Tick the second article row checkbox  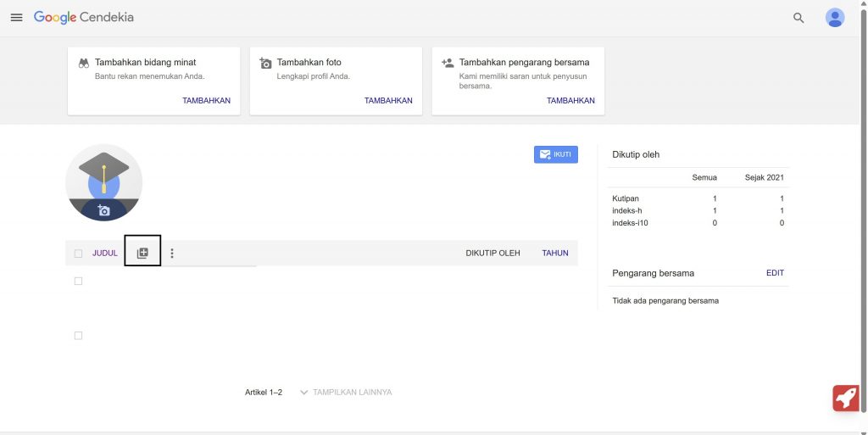pos(78,336)
